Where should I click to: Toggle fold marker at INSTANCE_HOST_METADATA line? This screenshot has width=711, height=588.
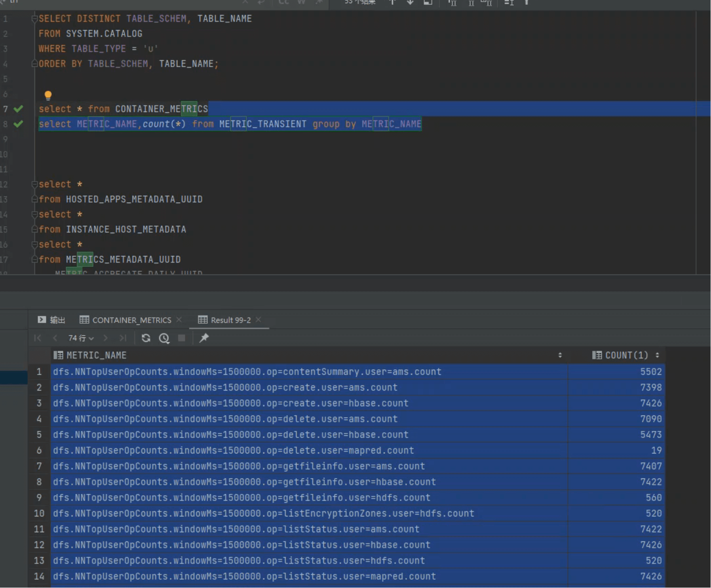pos(34,230)
